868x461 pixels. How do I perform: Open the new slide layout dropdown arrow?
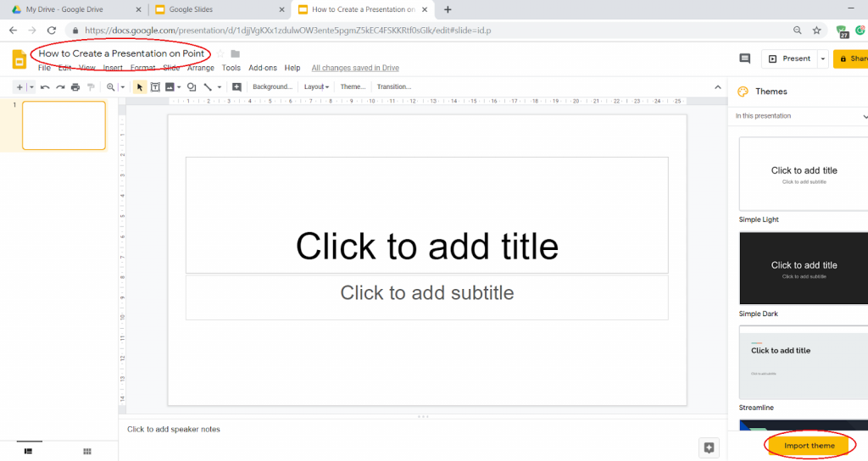tap(31, 86)
